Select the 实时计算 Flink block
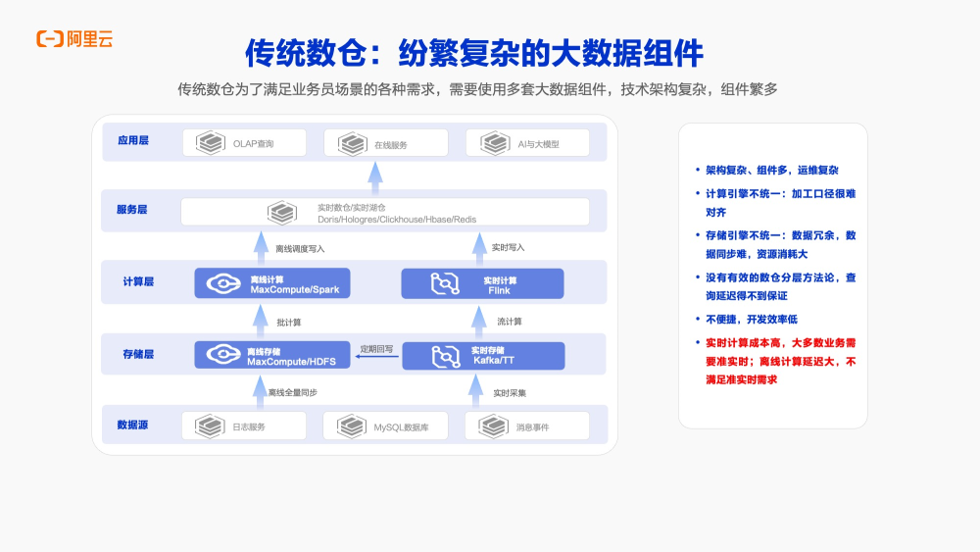 coord(482,283)
